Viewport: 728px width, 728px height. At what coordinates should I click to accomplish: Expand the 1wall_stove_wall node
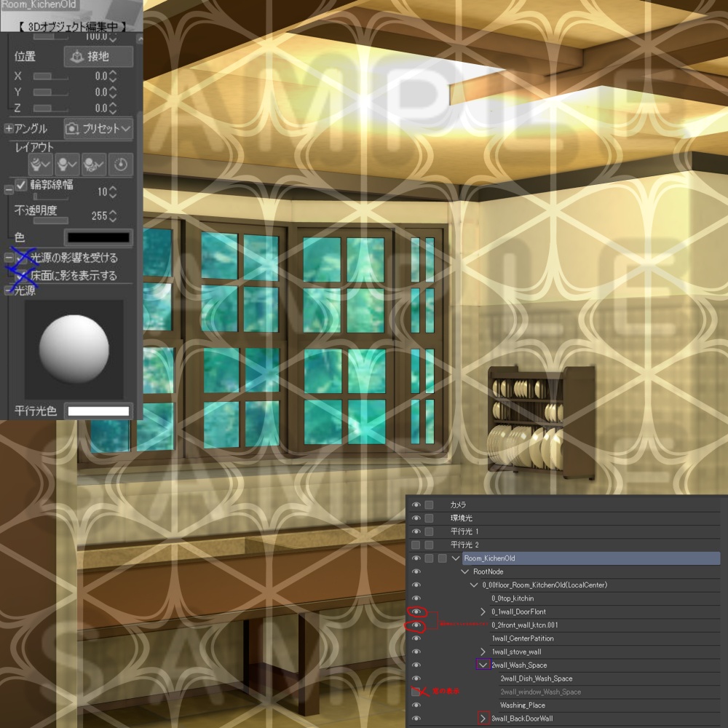pos(483,652)
